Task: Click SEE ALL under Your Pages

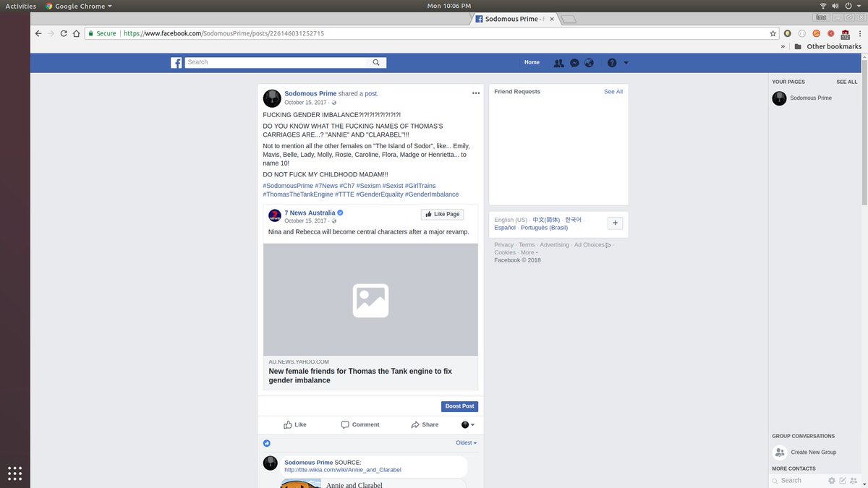Action: 847,82
